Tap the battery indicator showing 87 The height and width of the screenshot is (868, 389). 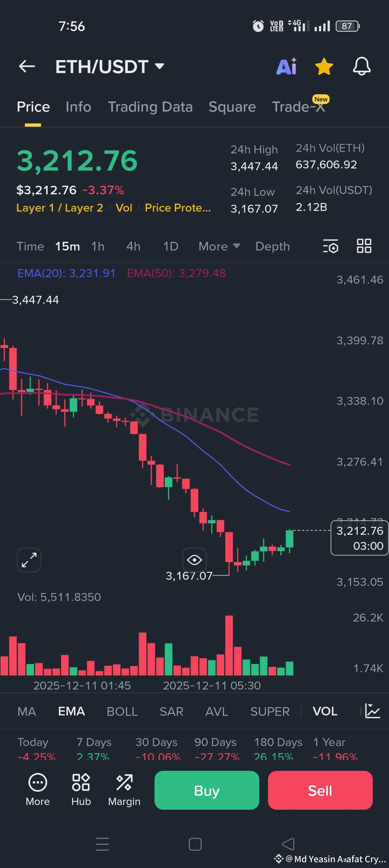tap(348, 26)
